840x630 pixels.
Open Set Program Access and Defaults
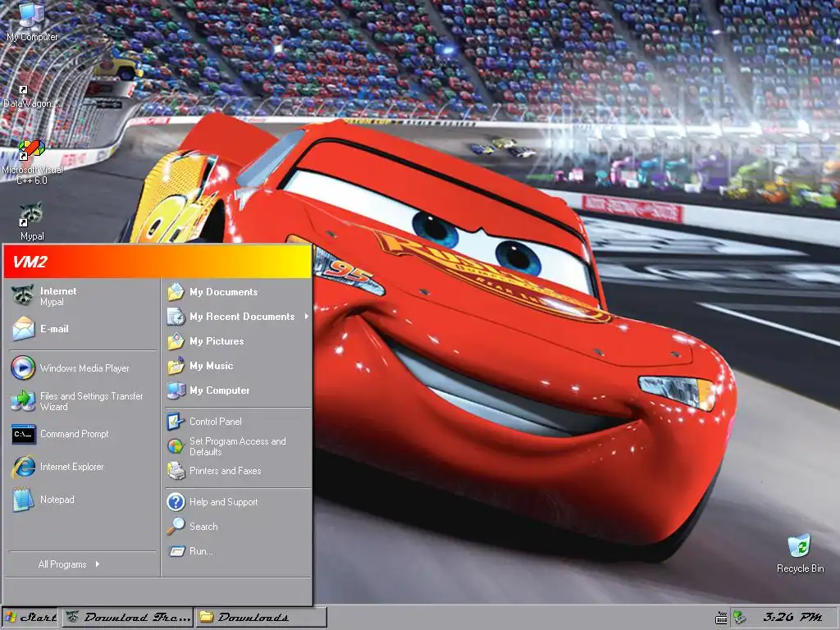click(x=237, y=446)
